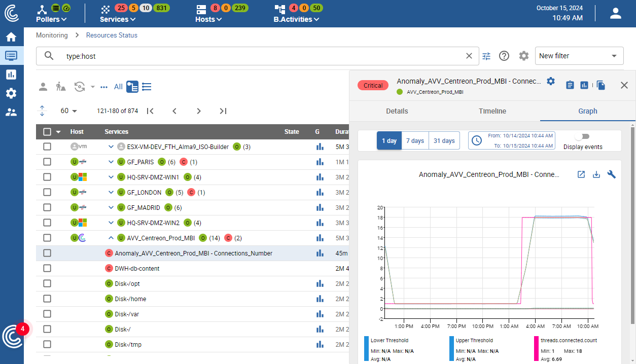
Task: Select the Details tab in the panel
Action: (397, 111)
